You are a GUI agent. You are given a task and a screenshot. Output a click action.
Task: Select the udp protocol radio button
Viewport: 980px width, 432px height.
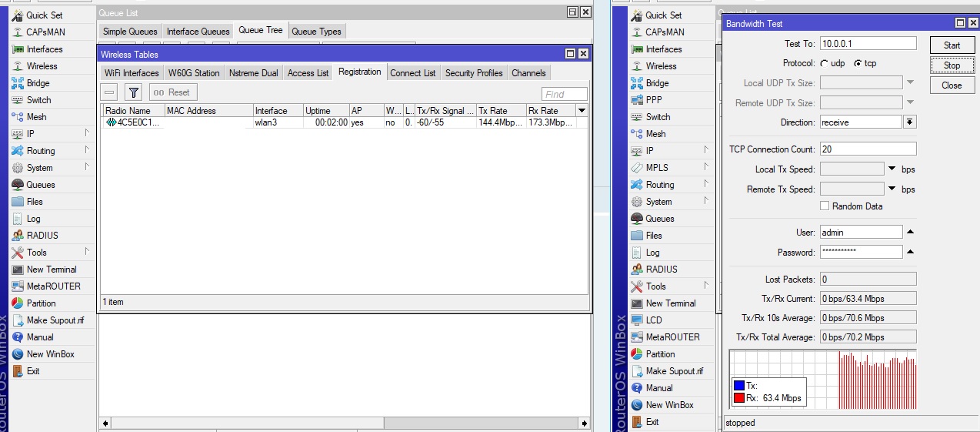(x=825, y=63)
